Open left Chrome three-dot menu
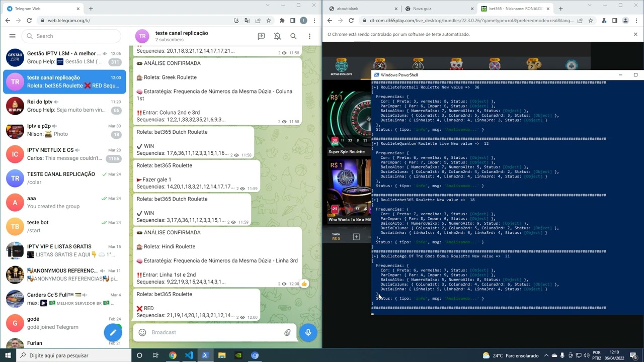This screenshot has height=362, width=644. 313,21
